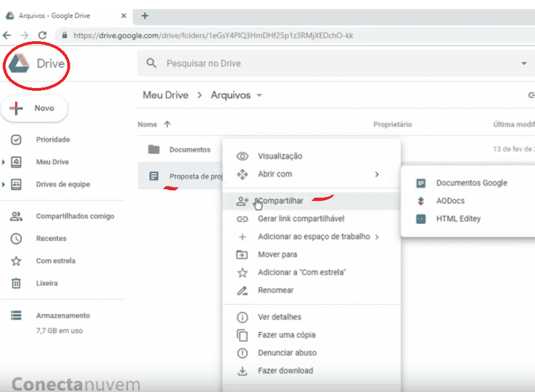Image resolution: width=535 pixels, height=392 pixels.
Task: Click the browser forward arrow
Action: 24,35
